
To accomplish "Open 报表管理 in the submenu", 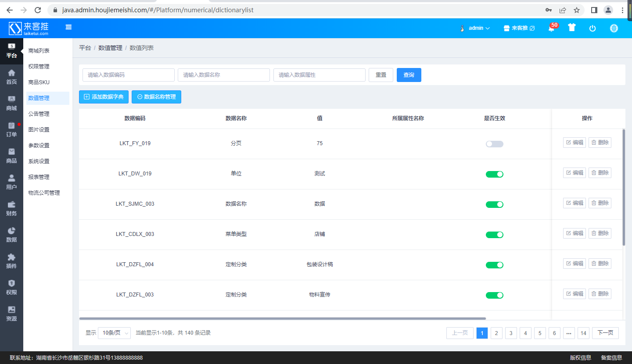I will pyautogui.click(x=39, y=177).
